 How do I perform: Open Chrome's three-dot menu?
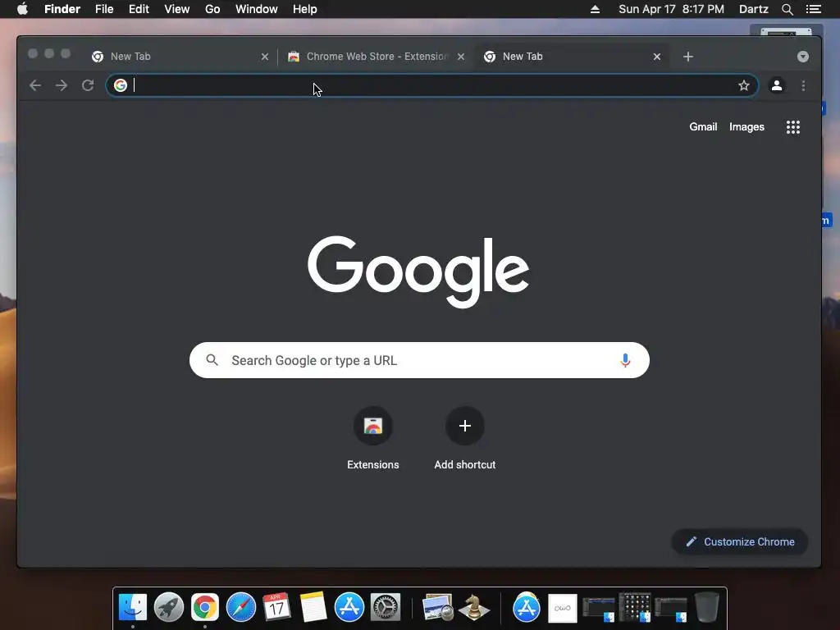[x=803, y=85]
